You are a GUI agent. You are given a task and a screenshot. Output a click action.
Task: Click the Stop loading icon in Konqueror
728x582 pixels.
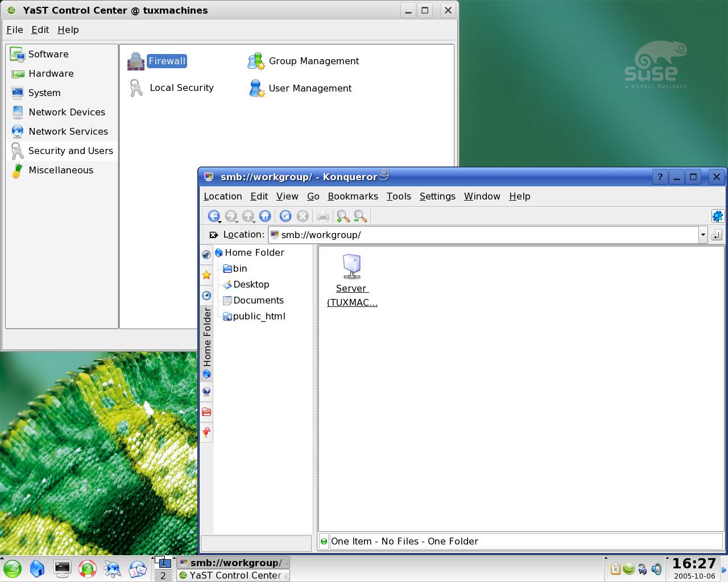303,216
